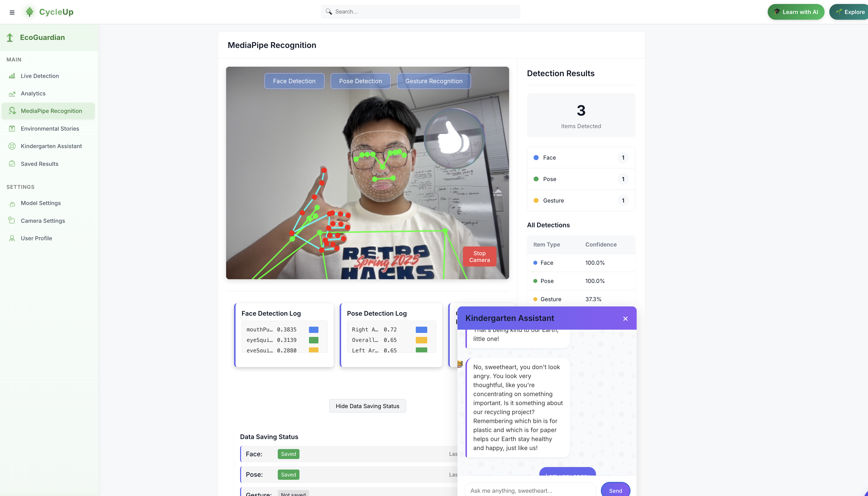The width and height of the screenshot is (868, 496).
Task: Toggle Pose Detection overlay button
Action: coord(360,81)
